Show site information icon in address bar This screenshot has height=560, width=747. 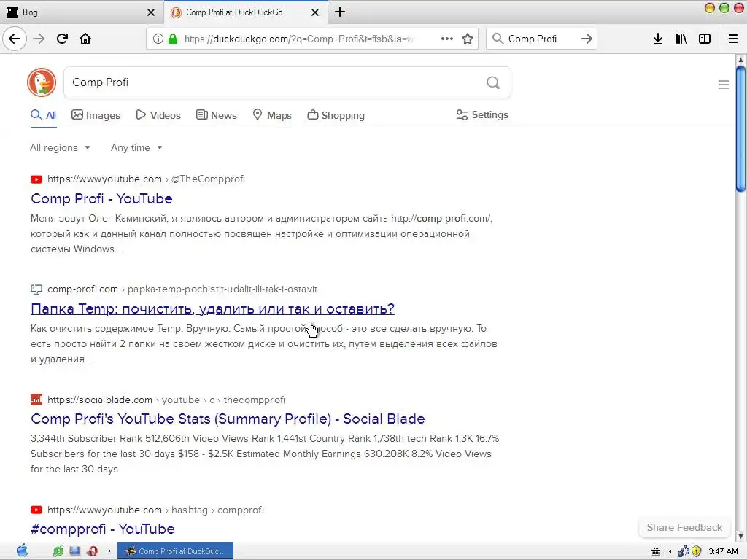158,39
